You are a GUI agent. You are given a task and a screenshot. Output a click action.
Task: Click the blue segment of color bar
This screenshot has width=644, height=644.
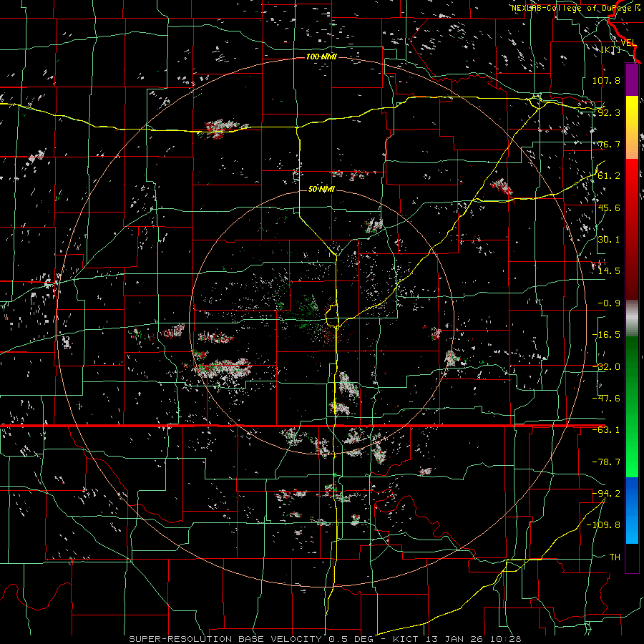coord(632,510)
